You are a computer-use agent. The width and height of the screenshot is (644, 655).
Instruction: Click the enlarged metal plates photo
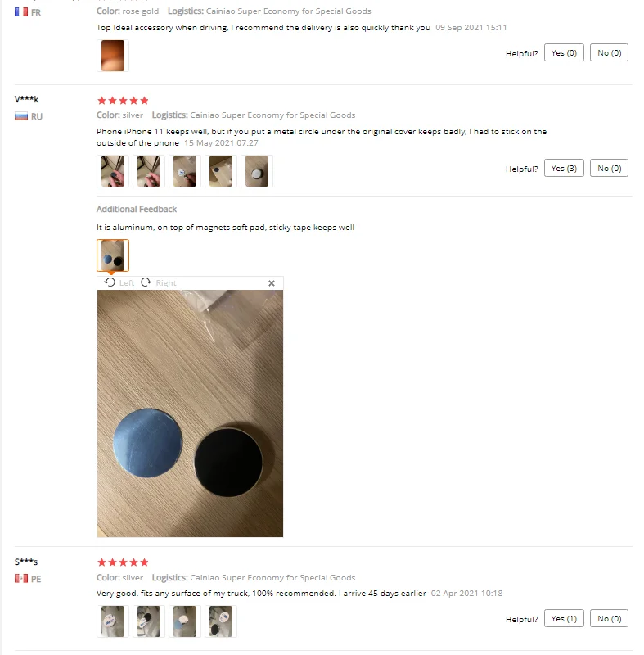point(190,413)
